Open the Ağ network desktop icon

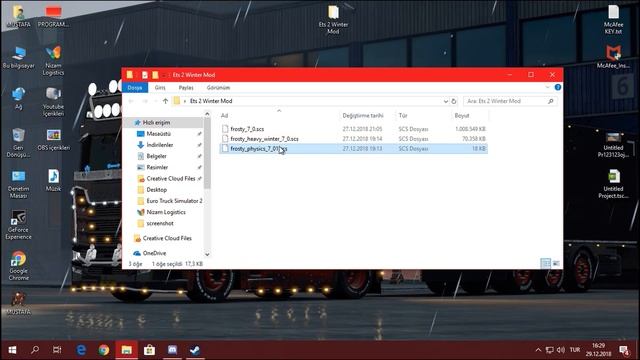coord(18,98)
